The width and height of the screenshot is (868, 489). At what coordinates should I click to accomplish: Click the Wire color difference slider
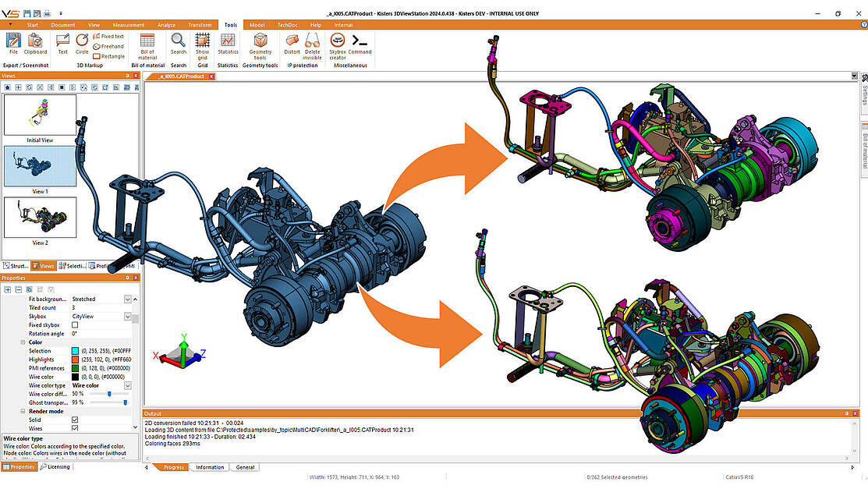109,394
